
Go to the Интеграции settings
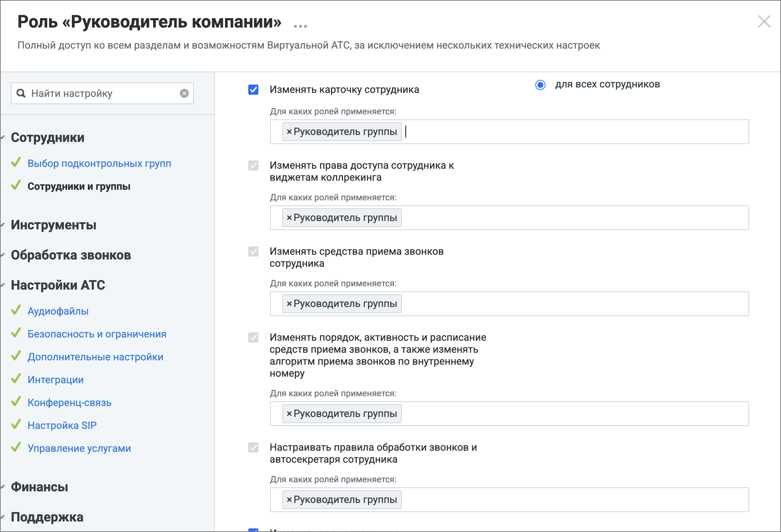click(56, 380)
